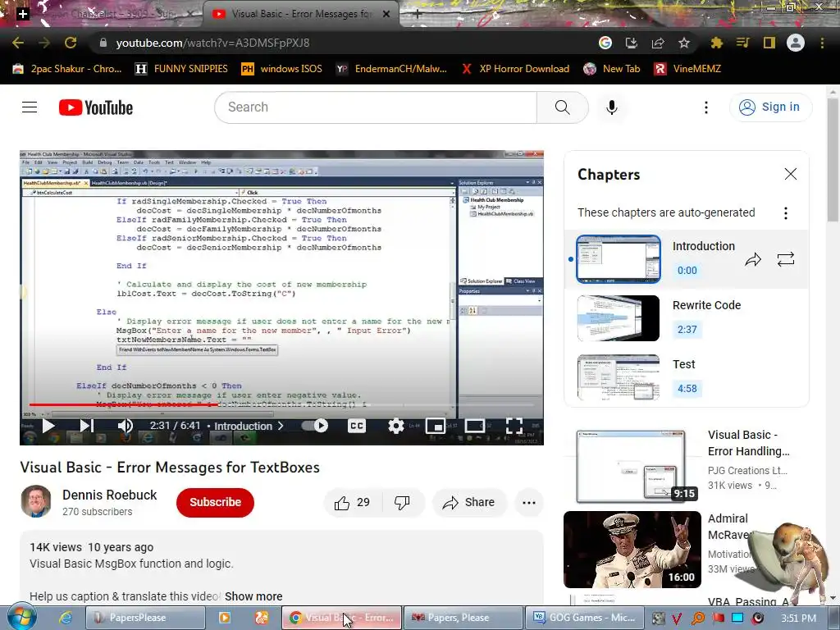Viewport: 840px width, 630px height.
Task: Open windows ISOS bookmark
Action: (x=282, y=69)
